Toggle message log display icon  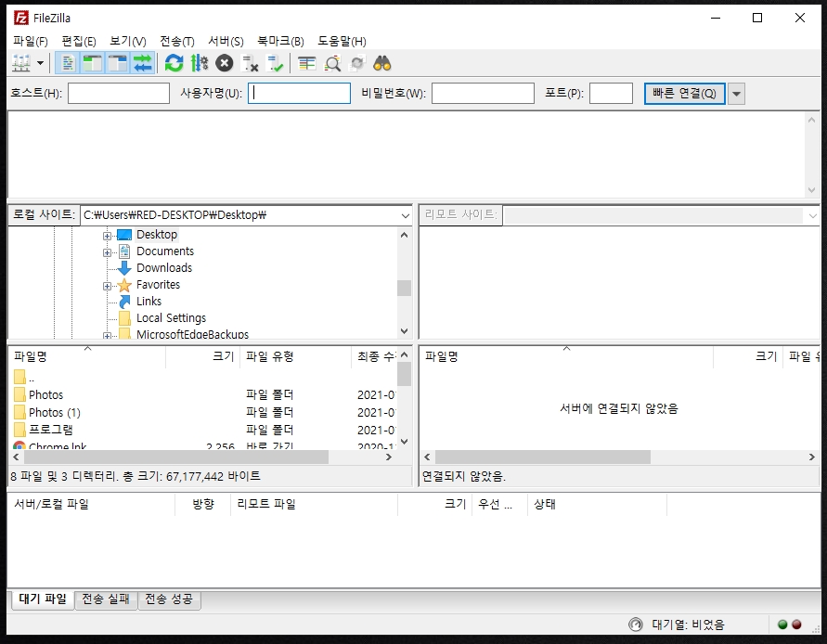(x=67, y=63)
